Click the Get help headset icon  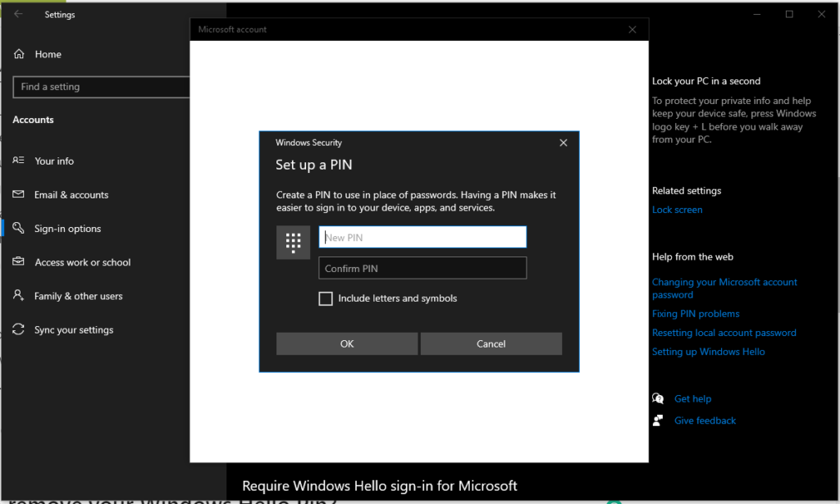(x=658, y=398)
